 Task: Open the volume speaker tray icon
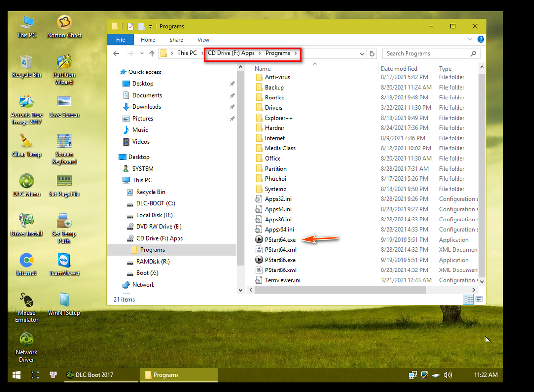point(448,375)
